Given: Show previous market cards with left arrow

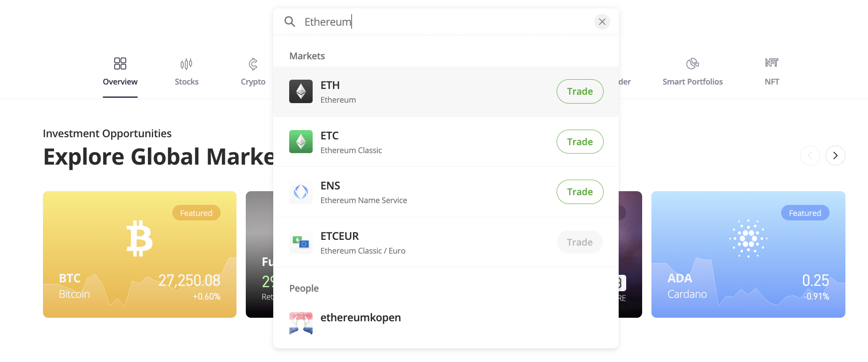Looking at the screenshot, I should point(810,155).
